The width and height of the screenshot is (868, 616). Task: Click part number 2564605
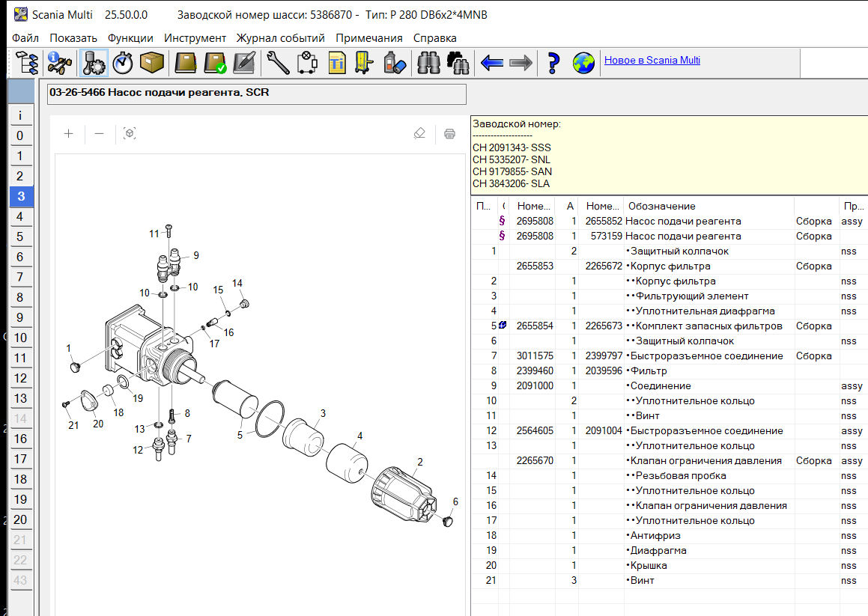click(x=535, y=430)
